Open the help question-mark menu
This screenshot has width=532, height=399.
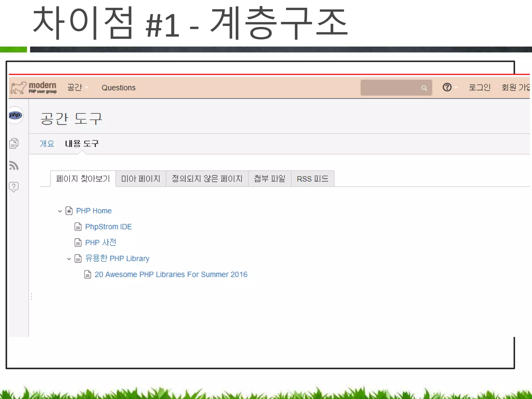tap(447, 87)
